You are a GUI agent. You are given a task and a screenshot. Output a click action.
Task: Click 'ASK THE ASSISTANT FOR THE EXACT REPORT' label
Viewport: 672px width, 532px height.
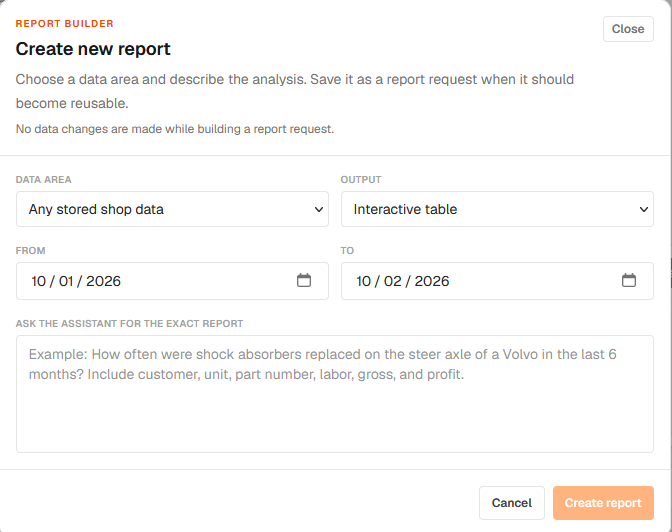129,324
